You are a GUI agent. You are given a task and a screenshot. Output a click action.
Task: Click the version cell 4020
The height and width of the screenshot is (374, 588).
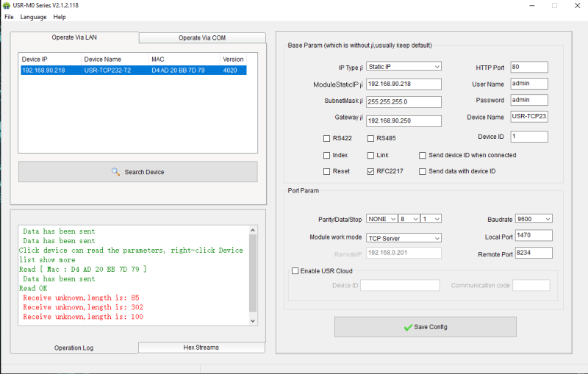coord(230,70)
